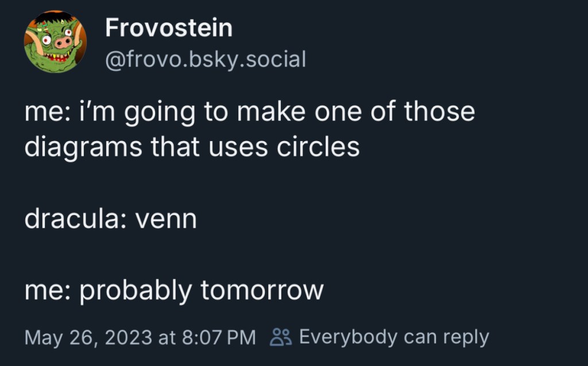
Task: Click the line "dracula: venn"
Action: point(110,219)
